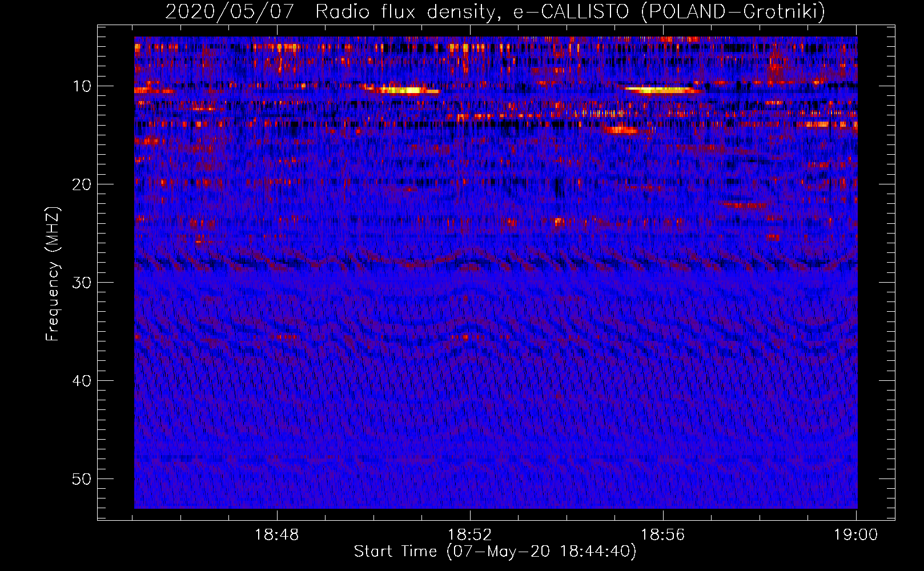The width and height of the screenshot is (924, 571).
Task: Click the 19:00 time tick label
Action: point(856,535)
